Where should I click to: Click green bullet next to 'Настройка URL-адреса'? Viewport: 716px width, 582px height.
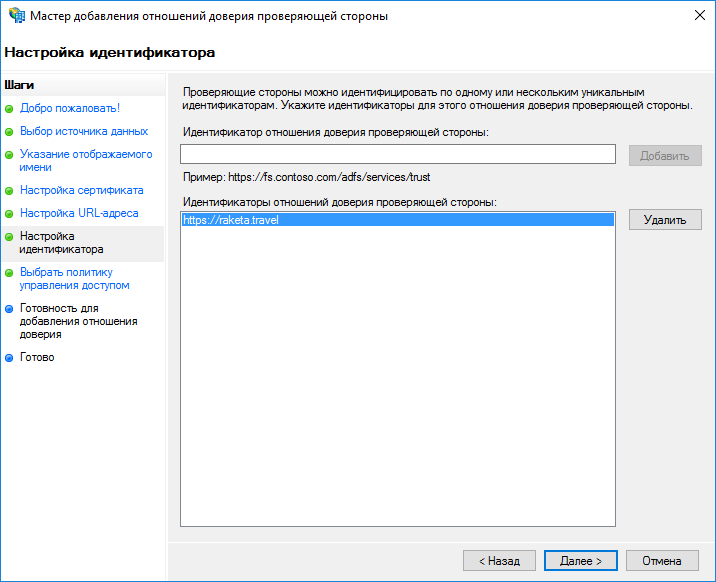coord(10,214)
